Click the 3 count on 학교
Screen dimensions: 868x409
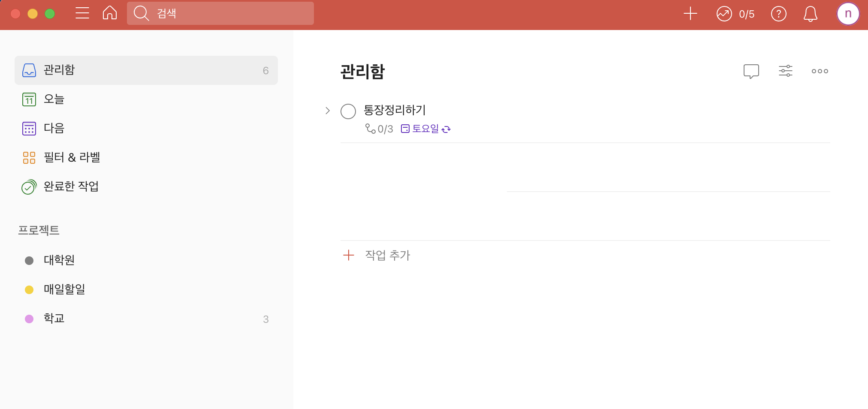click(266, 319)
